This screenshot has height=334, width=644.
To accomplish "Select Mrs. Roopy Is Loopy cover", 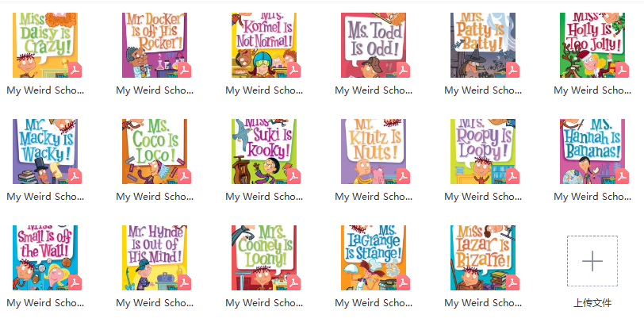I will (483, 152).
